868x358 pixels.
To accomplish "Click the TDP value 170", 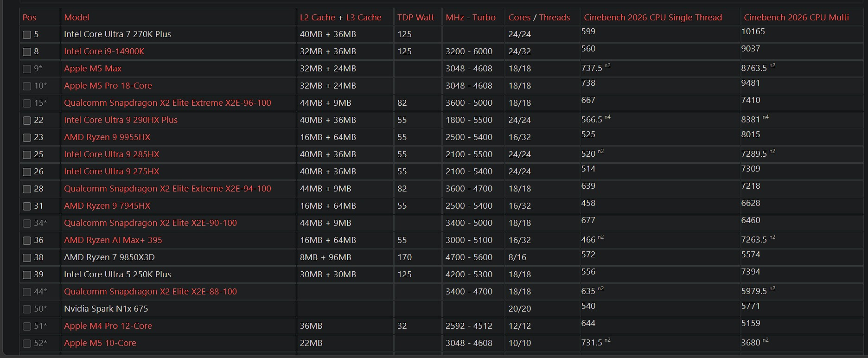I will coord(404,257).
